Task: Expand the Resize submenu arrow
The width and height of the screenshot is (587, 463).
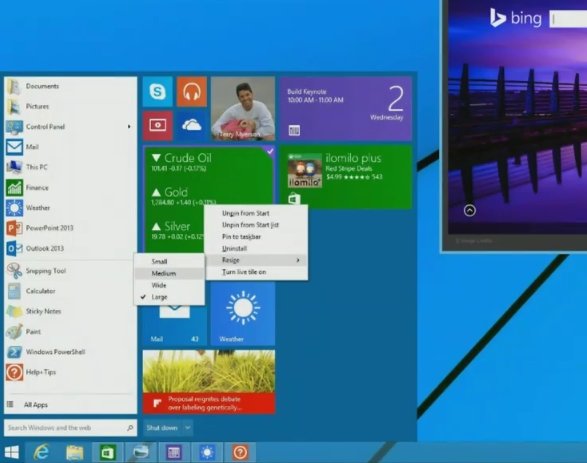Action: 298,260
